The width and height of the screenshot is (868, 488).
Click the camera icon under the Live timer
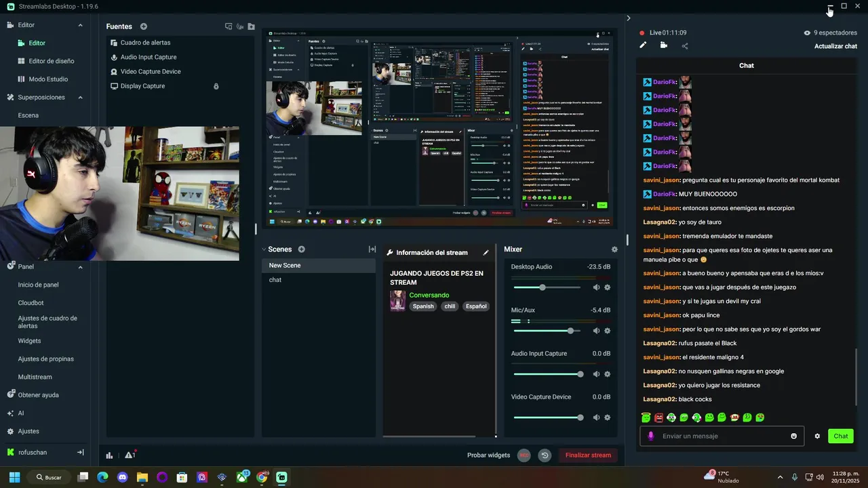click(663, 45)
